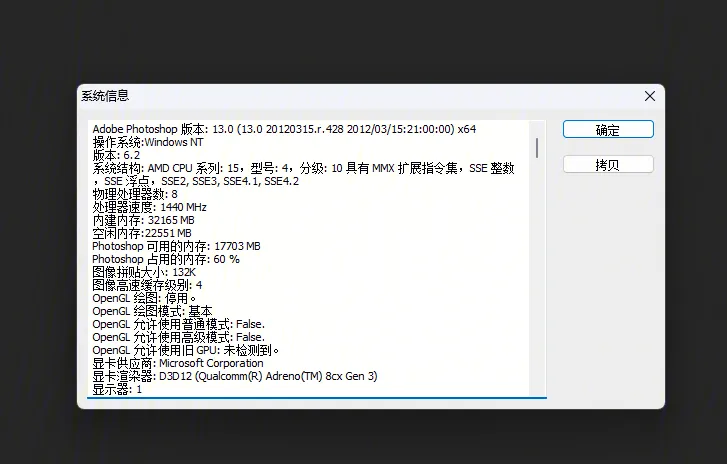727x464 pixels.
Task: Click the 操作系统:Windows NT line
Action: click(x=148, y=142)
